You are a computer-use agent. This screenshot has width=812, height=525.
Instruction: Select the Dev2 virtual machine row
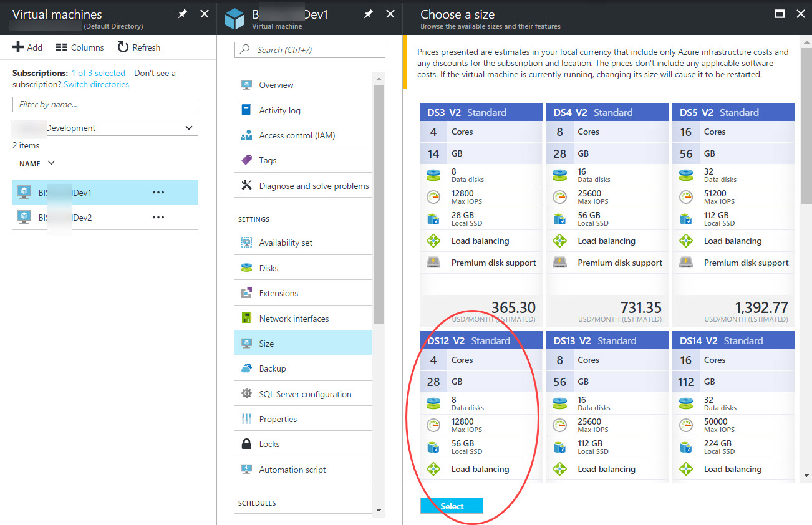(105, 218)
